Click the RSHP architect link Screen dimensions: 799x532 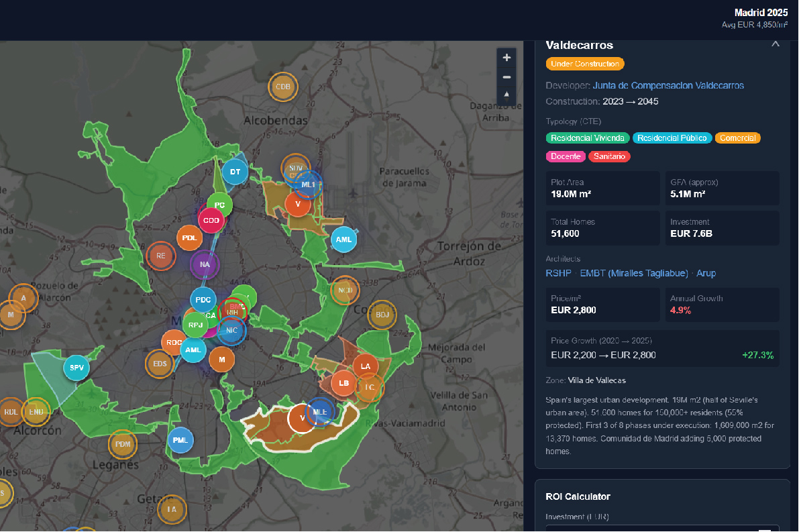[558, 273]
